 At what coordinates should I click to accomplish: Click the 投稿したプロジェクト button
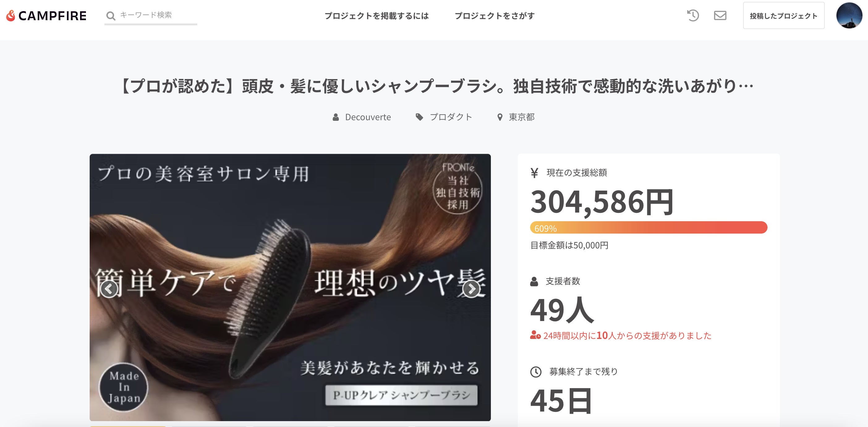[784, 15]
